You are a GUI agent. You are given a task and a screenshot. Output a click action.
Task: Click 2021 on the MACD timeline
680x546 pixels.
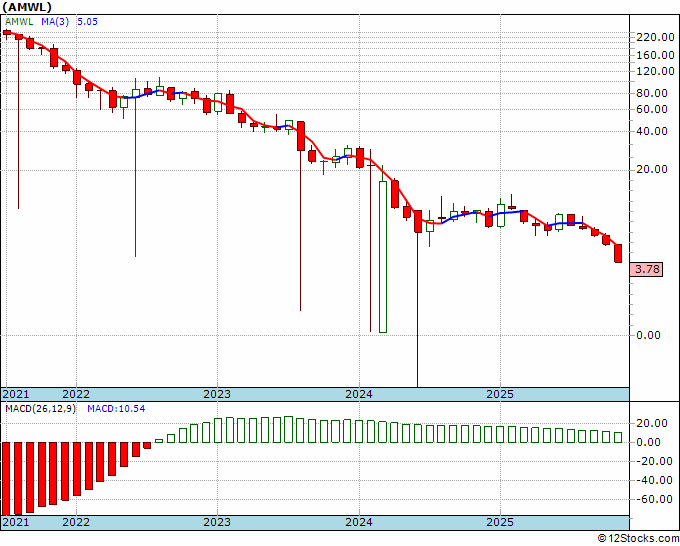(x=16, y=522)
